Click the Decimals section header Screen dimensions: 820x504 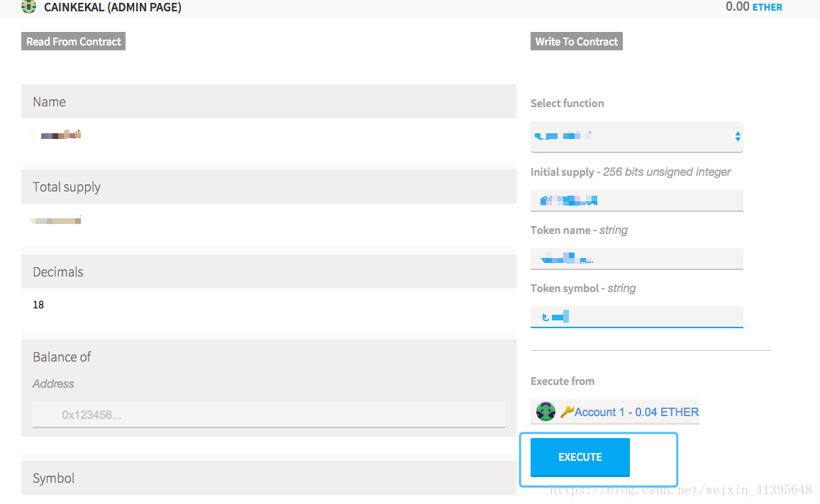[268, 271]
